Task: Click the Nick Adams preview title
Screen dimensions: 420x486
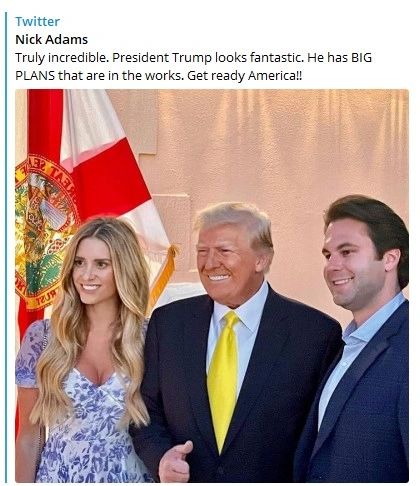Action: pos(51,39)
